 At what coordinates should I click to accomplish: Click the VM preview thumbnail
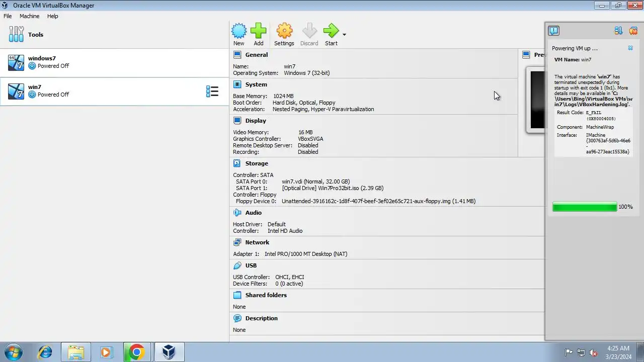536,100
